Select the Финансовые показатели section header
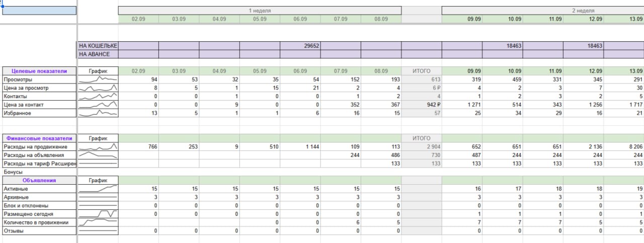The width and height of the screenshot is (644, 243). tap(39, 138)
